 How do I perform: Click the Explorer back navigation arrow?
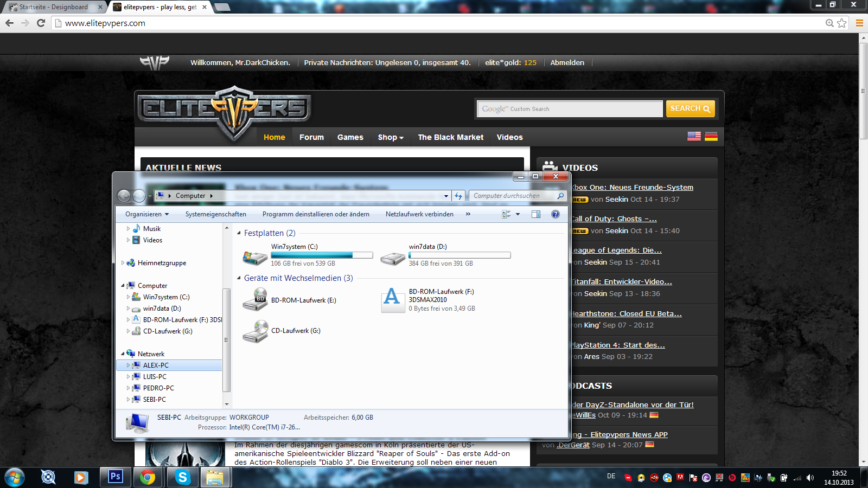(124, 196)
